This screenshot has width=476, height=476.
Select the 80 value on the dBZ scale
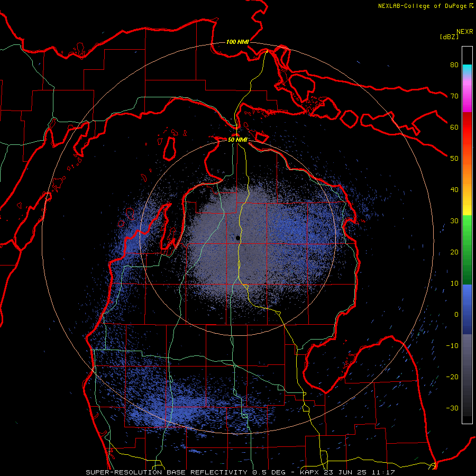[x=454, y=65]
